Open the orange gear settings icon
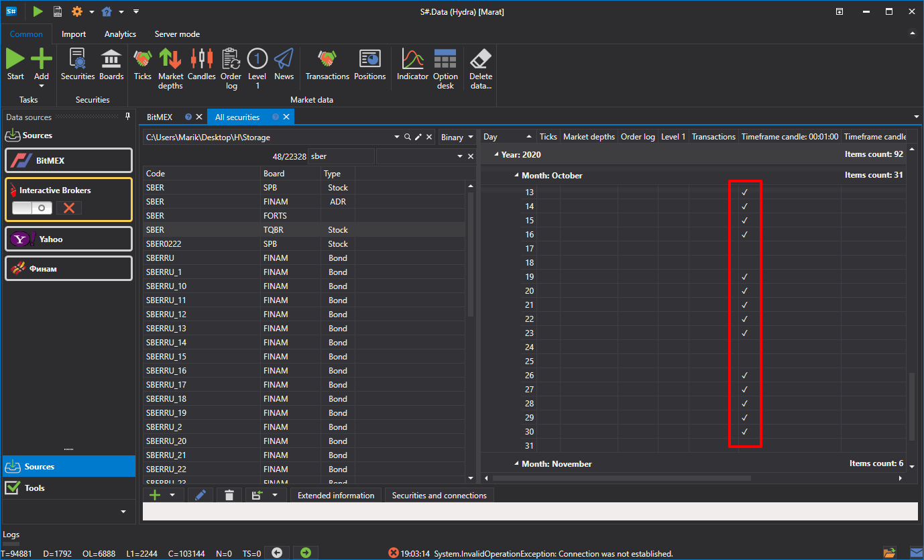 pos(77,11)
